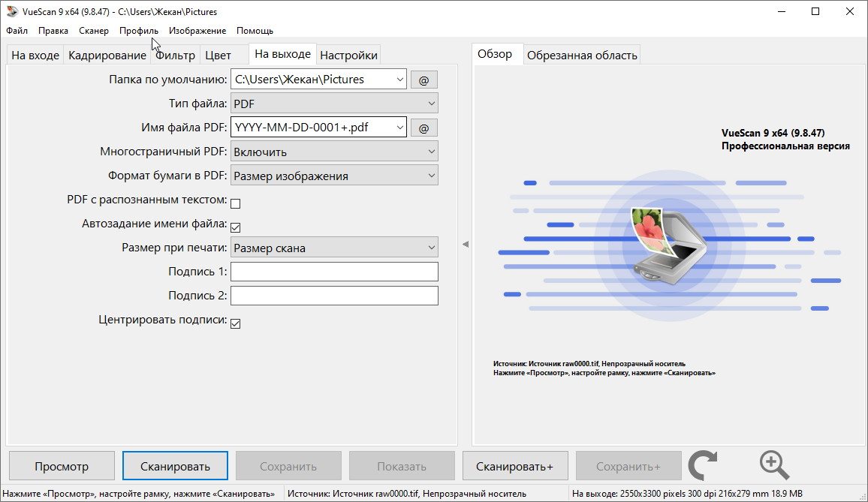This screenshot has height=502, width=868.
Task: Click the Показать button
Action: click(402, 466)
